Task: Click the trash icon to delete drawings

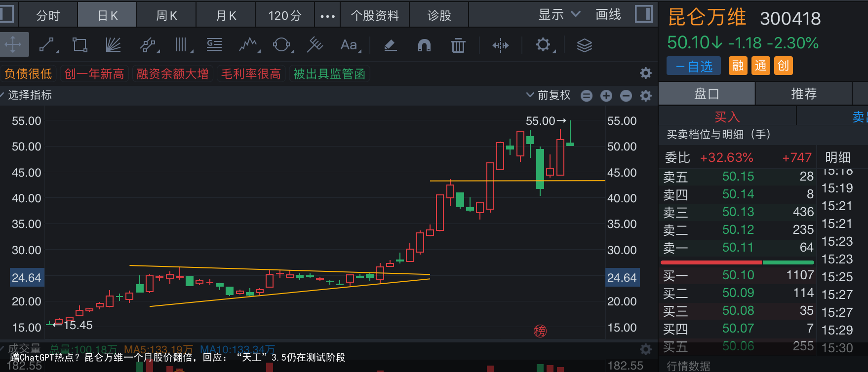Action: pyautogui.click(x=458, y=45)
